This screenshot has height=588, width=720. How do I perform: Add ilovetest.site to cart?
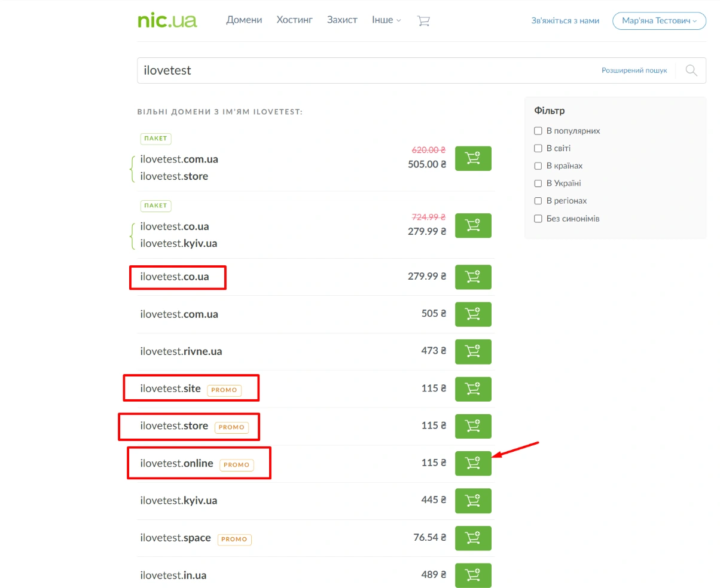473,389
